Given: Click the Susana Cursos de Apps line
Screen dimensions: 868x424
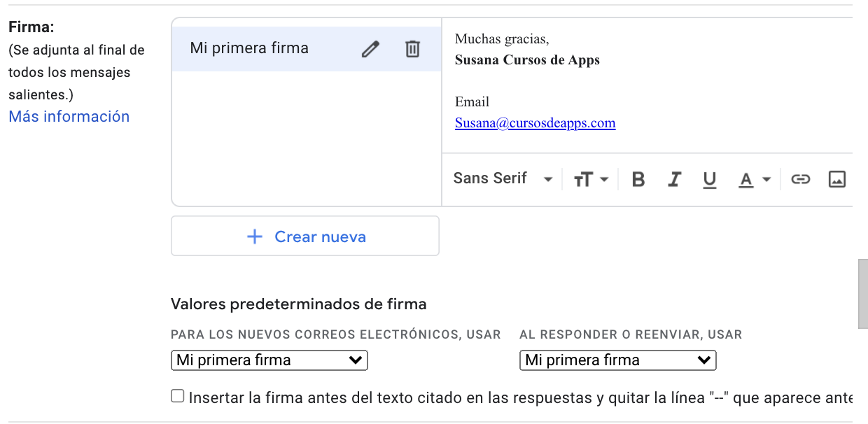Looking at the screenshot, I should pos(527,60).
